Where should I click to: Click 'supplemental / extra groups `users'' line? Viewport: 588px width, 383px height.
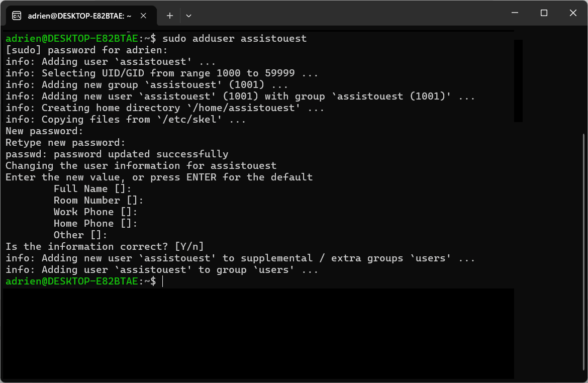point(240,258)
